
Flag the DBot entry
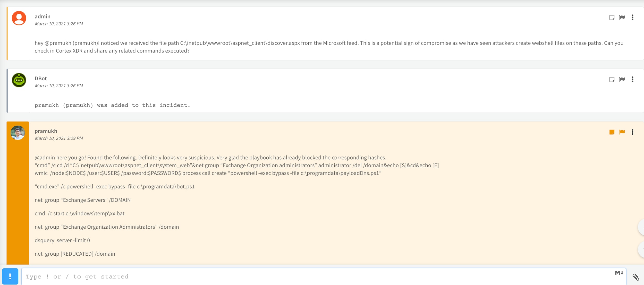point(622,79)
